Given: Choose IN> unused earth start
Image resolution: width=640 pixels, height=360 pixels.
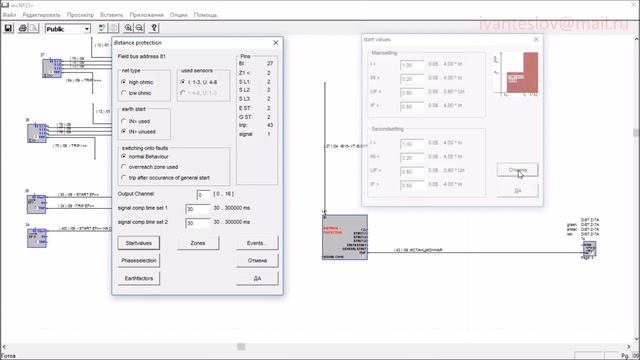Looking at the screenshot, I should click(138, 132).
